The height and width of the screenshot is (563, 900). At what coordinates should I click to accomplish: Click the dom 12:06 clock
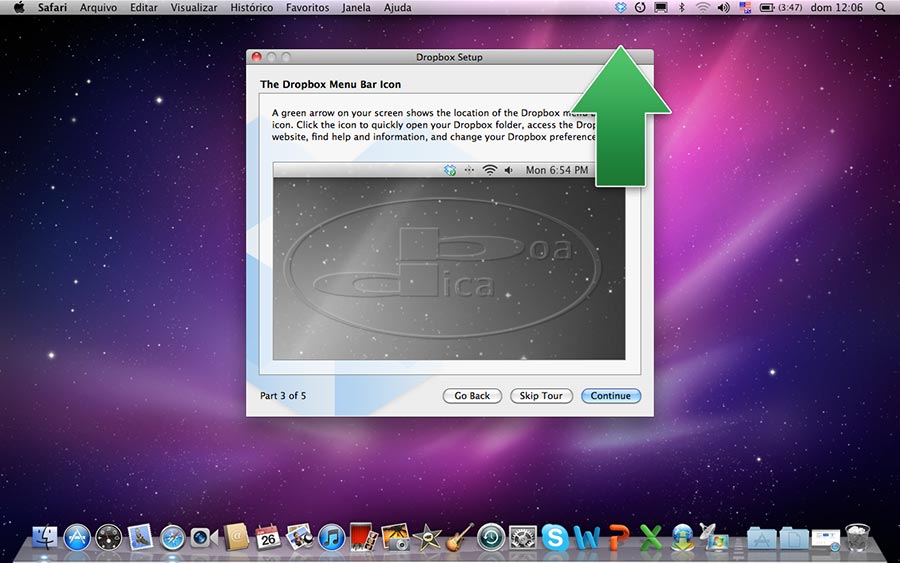pyautogui.click(x=836, y=7)
